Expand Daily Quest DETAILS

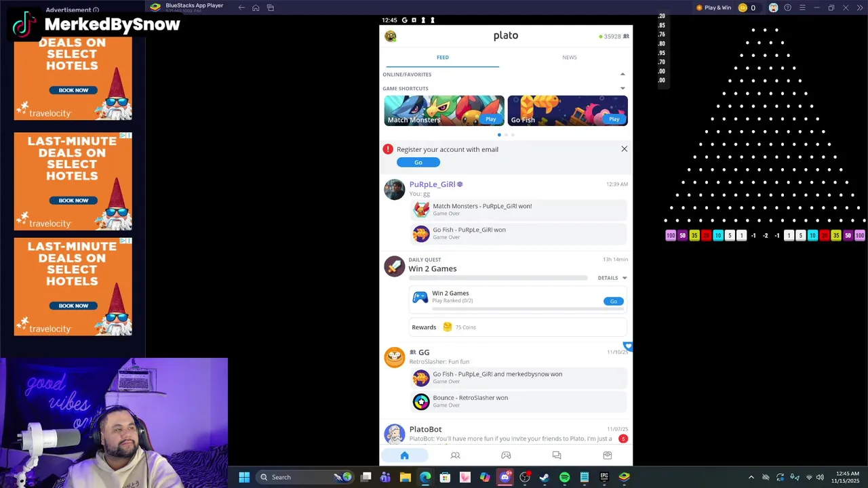[x=612, y=278]
